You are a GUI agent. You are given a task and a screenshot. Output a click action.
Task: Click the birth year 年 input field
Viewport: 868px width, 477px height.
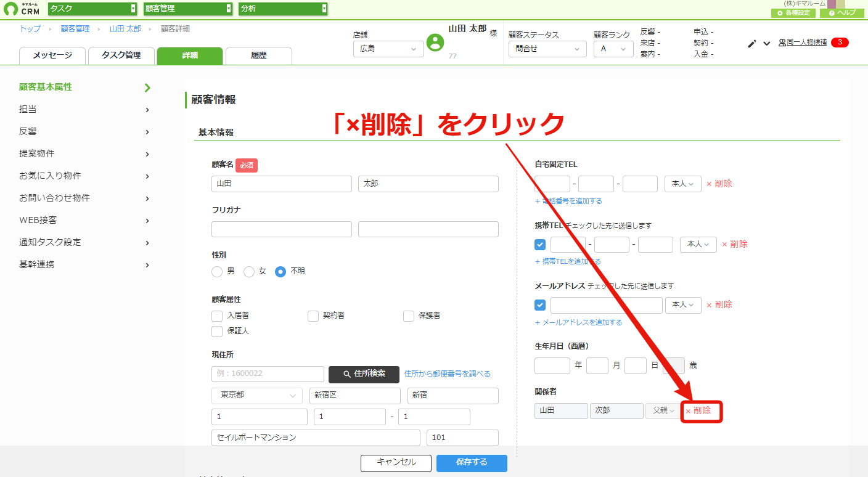tap(552, 365)
